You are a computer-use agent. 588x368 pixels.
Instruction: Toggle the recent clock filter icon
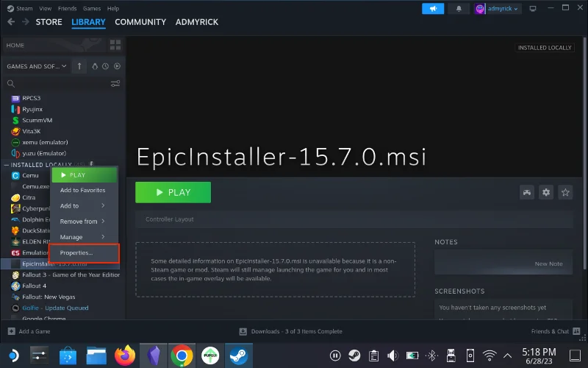pos(105,66)
